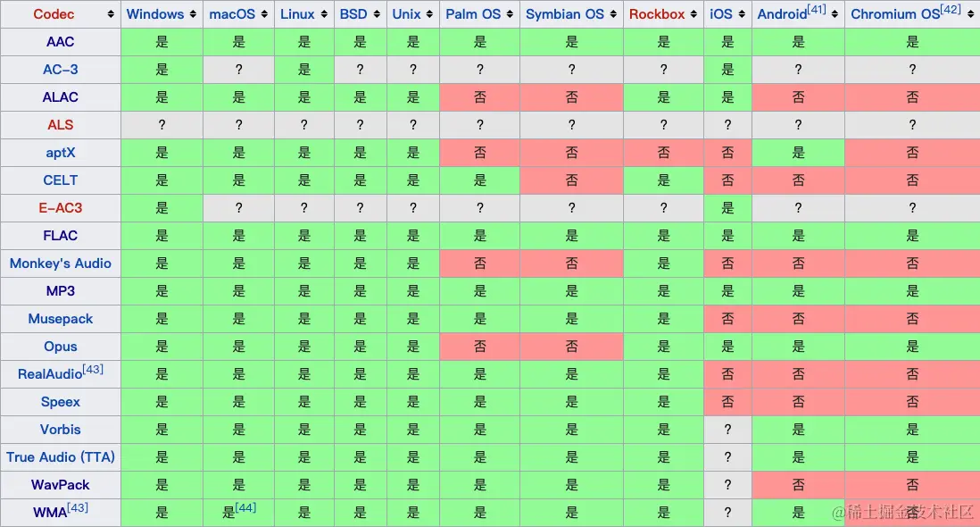The height and width of the screenshot is (527, 980).
Task: Select the FLAC Chromium OS 是 cell
Action: coord(912,236)
